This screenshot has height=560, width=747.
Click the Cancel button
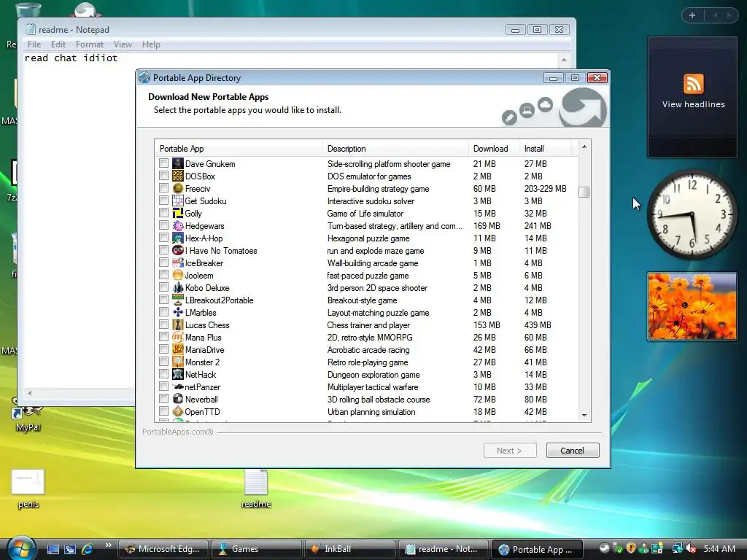[572, 451]
